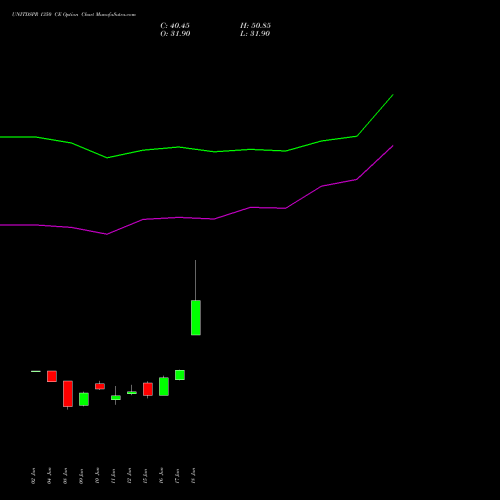
Task: Click the chart title with MunafaSutra.com
Action: point(74,15)
